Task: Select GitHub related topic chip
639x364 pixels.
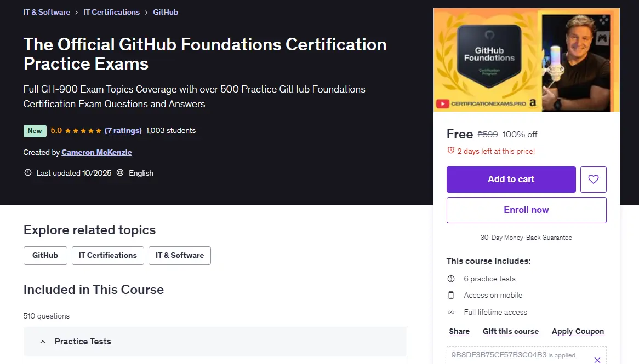Action: (45, 255)
